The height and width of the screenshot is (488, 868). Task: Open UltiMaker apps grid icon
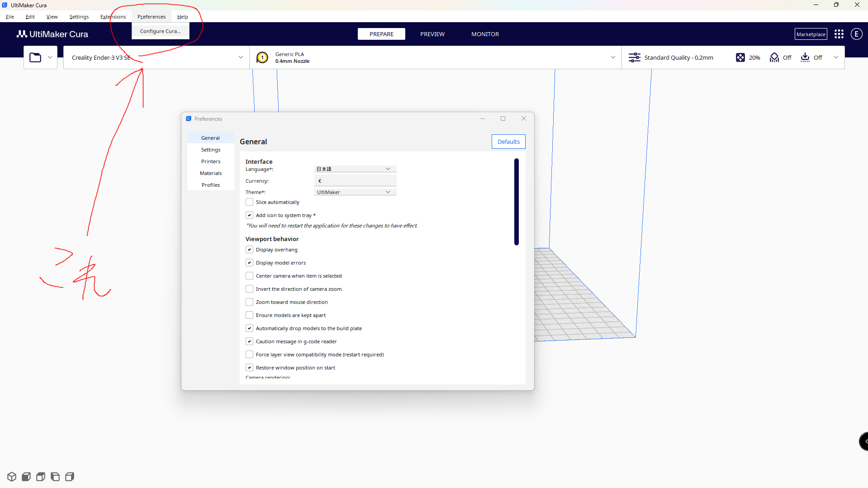[839, 34]
